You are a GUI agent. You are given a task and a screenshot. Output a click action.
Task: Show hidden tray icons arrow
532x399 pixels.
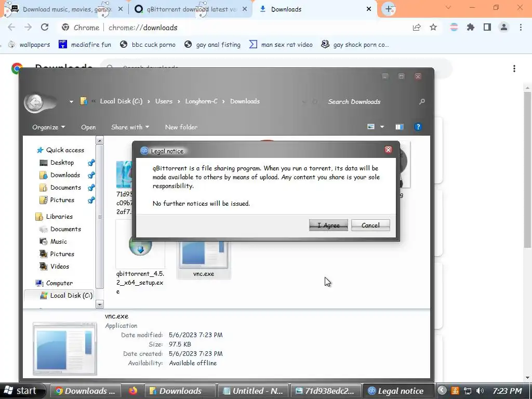442,391
